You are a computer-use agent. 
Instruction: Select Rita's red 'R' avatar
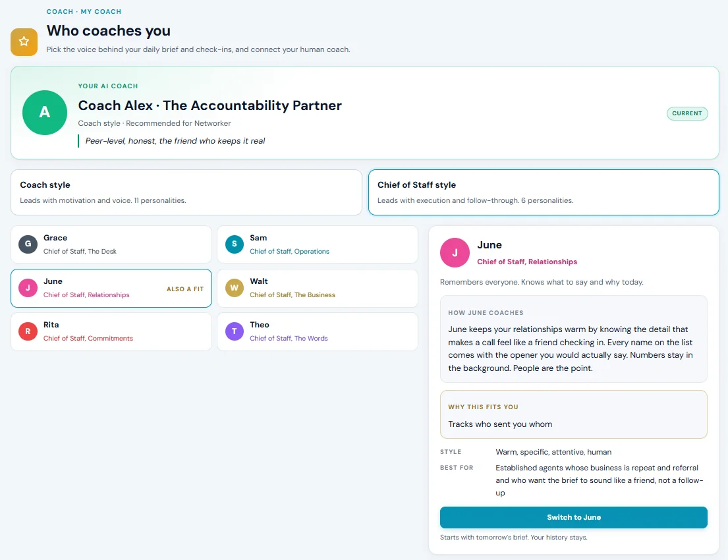pos(28,331)
